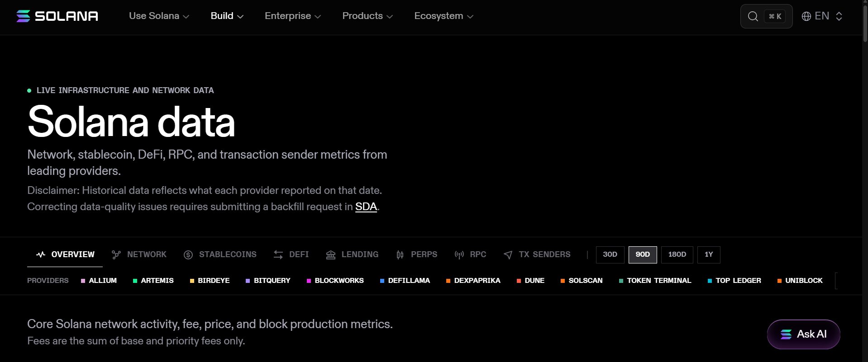Toggle the Artemis provider filter

point(153,281)
